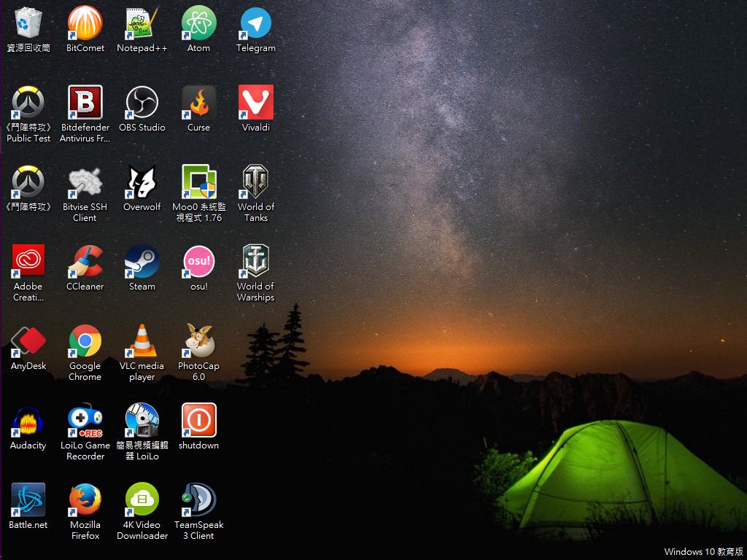Click the TeamSpeak 3 Client icon

[x=198, y=500]
